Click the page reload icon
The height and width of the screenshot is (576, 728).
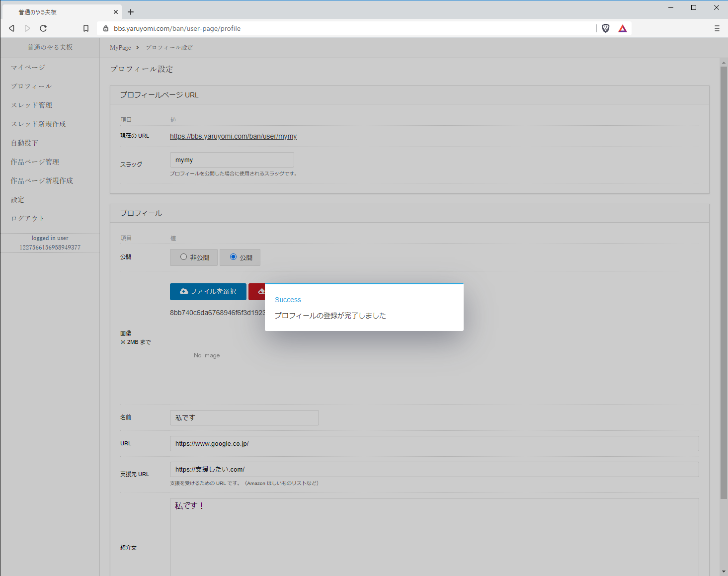tap(43, 28)
